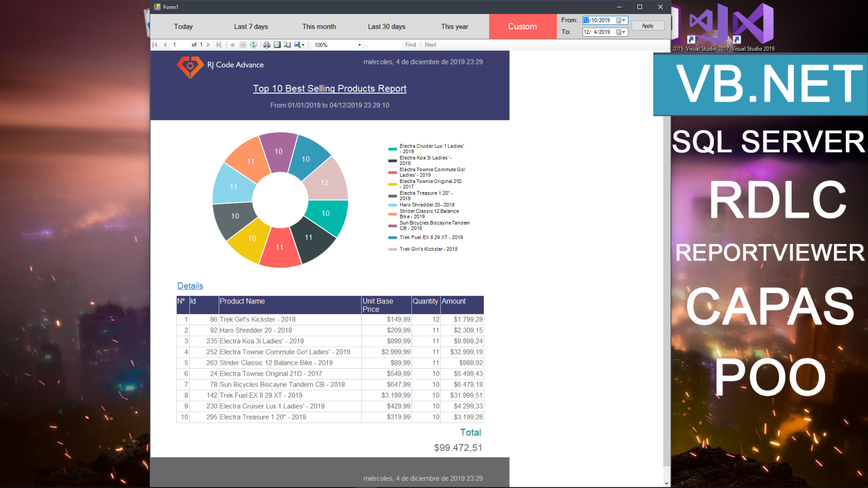Click the Details link above the table

[190, 286]
